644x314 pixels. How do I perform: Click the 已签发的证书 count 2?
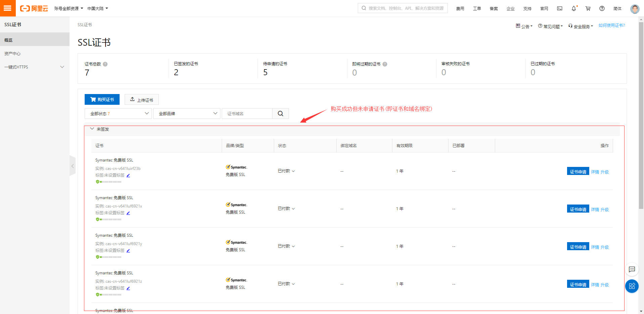tap(176, 73)
